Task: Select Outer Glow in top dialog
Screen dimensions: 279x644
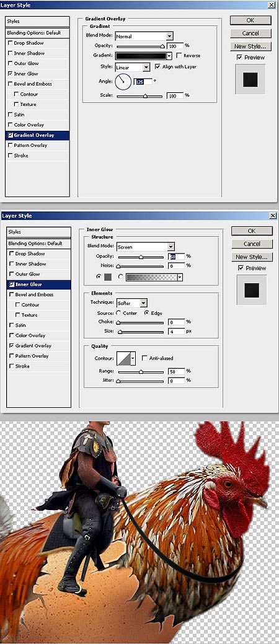Action: tap(37, 63)
